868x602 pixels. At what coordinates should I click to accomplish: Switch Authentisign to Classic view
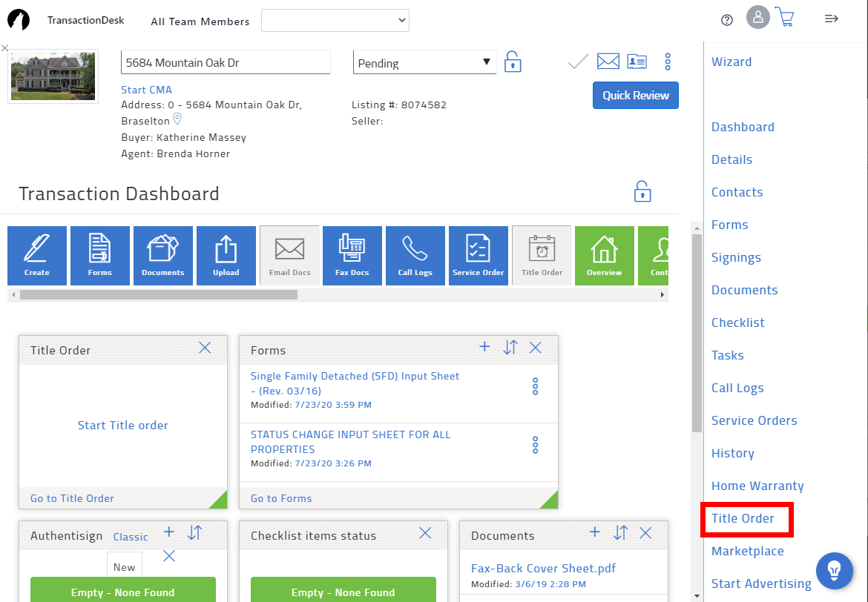pyautogui.click(x=131, y=537)
